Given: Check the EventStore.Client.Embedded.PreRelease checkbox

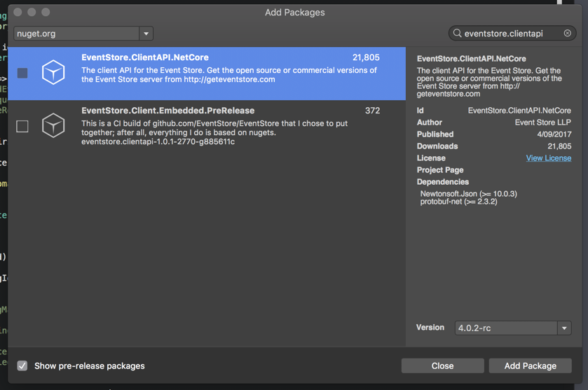Looking at the screenshot, I should (x=22, y=126).
